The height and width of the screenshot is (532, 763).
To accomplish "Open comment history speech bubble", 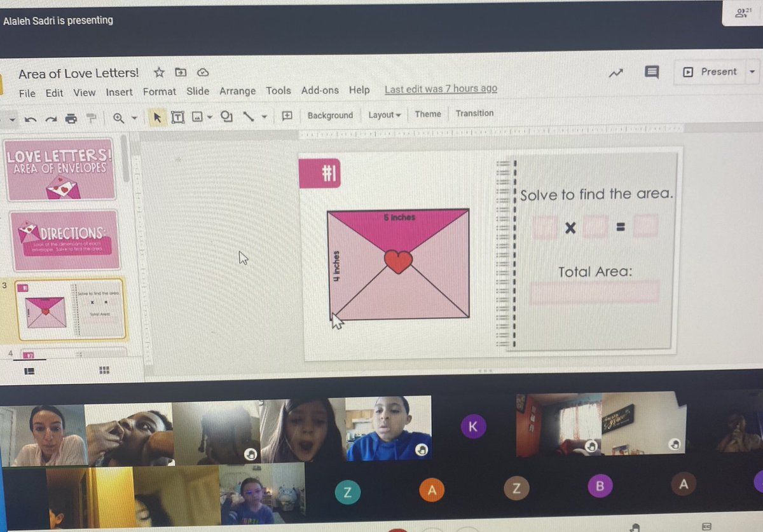I will coord(652,72).
